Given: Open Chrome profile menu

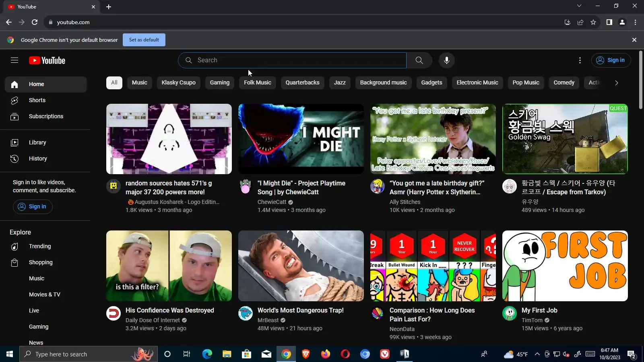Looking at the screenshot, I should pos(622,23).
